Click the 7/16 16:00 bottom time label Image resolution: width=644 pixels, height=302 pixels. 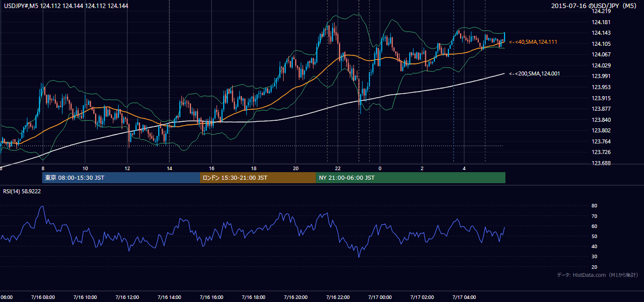pos(212,297)
